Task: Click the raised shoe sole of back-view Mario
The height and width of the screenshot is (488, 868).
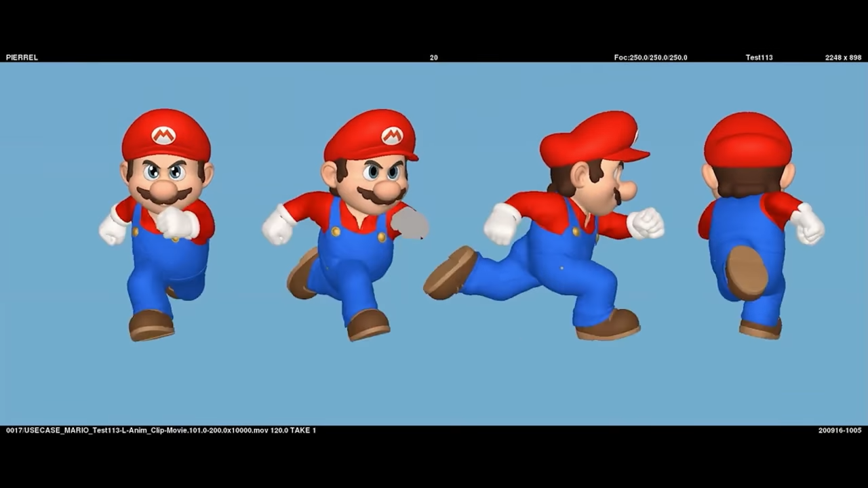Action: (747, 272)
